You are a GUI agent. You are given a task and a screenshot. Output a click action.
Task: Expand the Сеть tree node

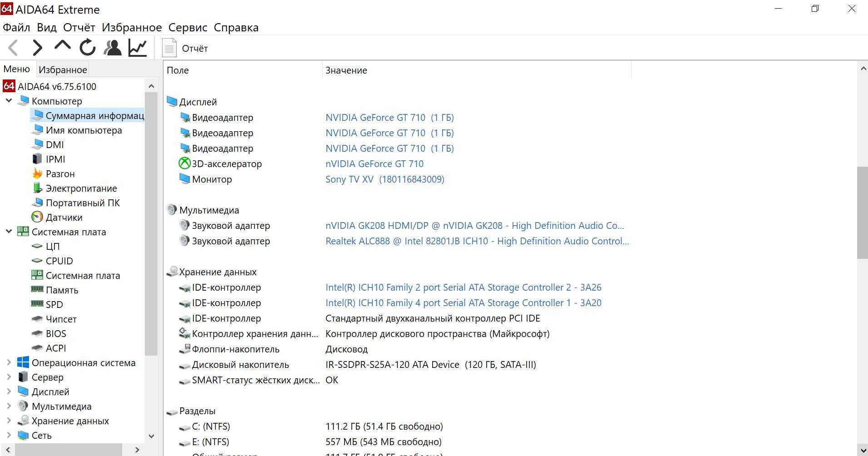click(9, 435)
